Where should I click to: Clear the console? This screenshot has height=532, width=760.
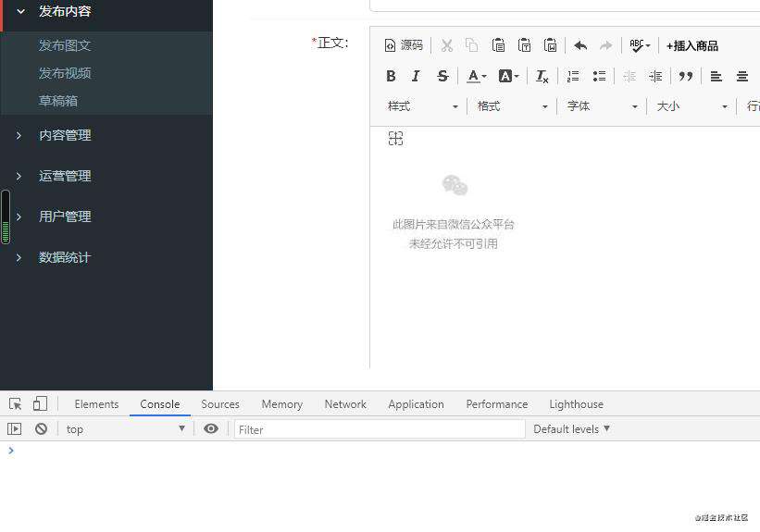coord(42,428)
